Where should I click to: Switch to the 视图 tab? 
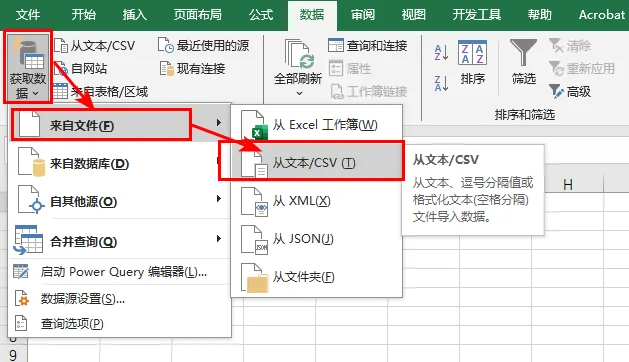414,15
